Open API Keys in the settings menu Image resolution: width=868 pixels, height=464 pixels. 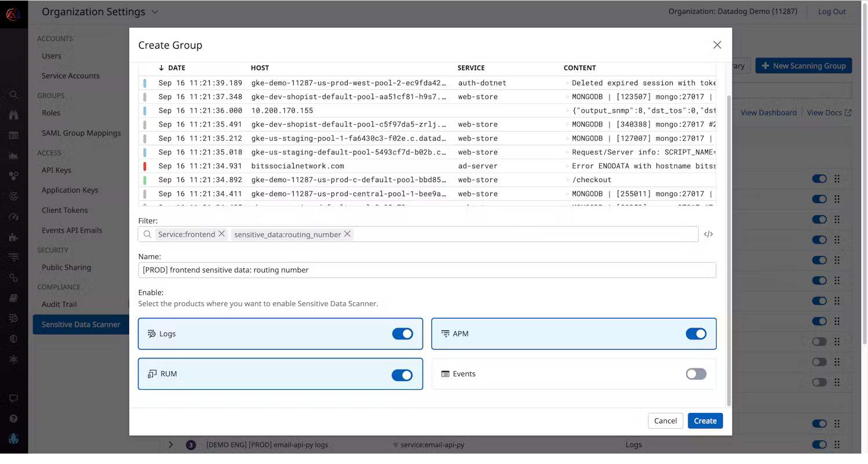tap(56, 170)
